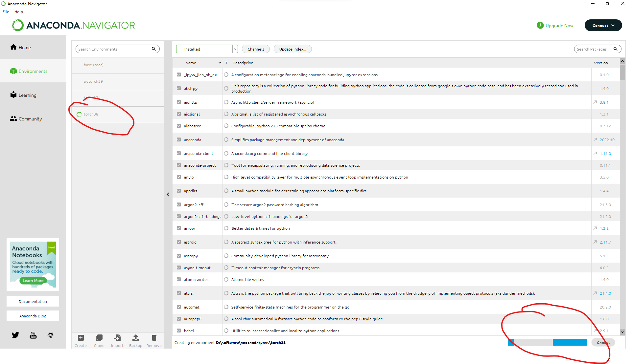The height and width of the screenshot is (364, 631).
Task: Toggle the aiosignal checkbox
Action: point(179,114)
